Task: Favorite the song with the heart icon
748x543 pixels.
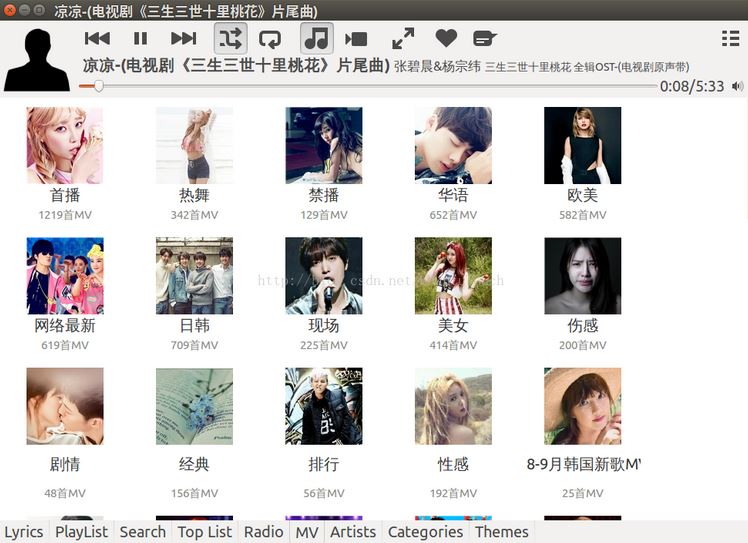Action: [x=446, y=38]
